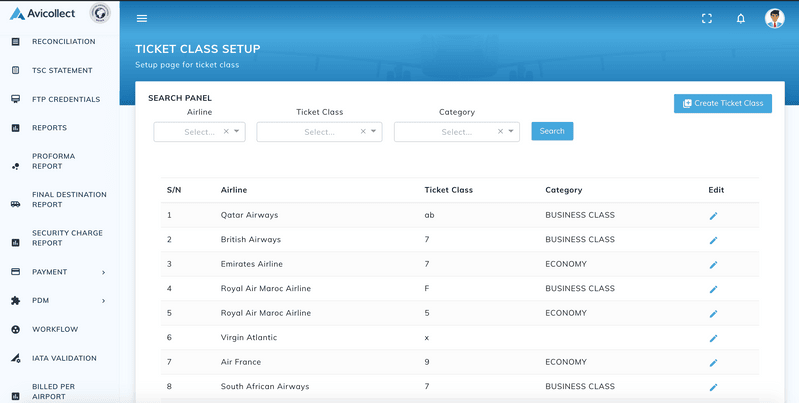This screenshot has height=403, width=800.
Task: Toggle the hamburger menu icon
Action: [142, 19]
